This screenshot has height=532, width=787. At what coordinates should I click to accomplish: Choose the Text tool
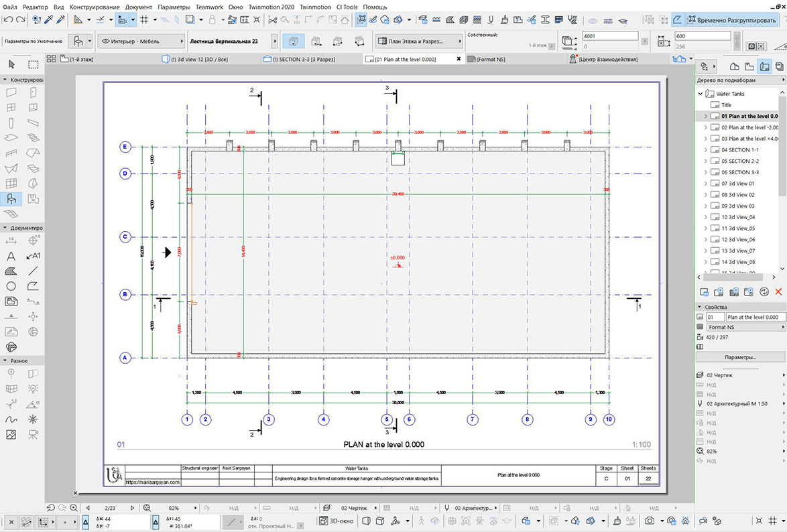pos(11,256)
